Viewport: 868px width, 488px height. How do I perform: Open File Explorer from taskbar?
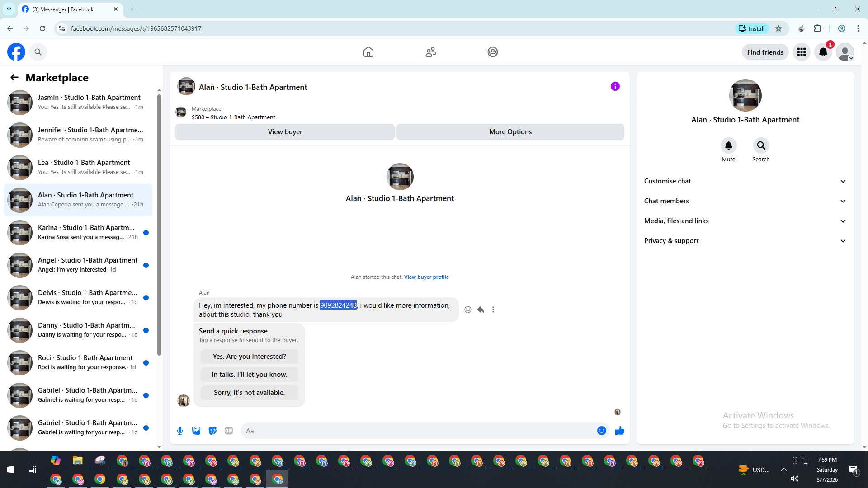[x=78, y=460]
